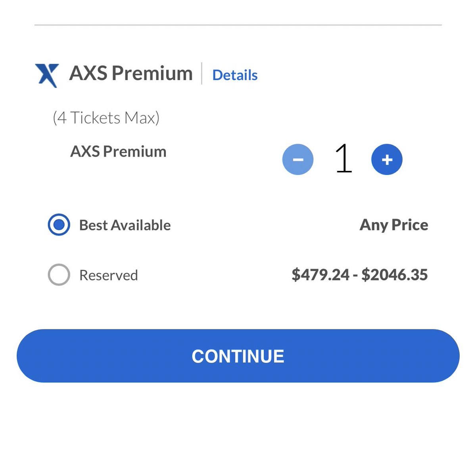The width and height of the screenshot is (476, 450).
Task: Click the blank area below CONTINUE
Action: (x=238, y=416)
